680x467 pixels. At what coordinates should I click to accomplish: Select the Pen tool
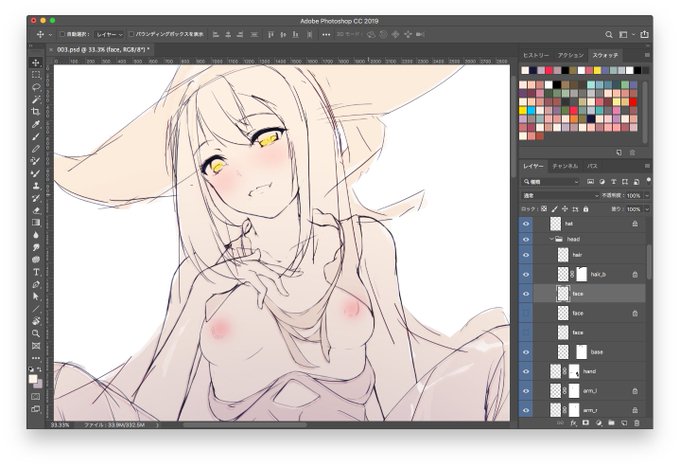(36, 284)
